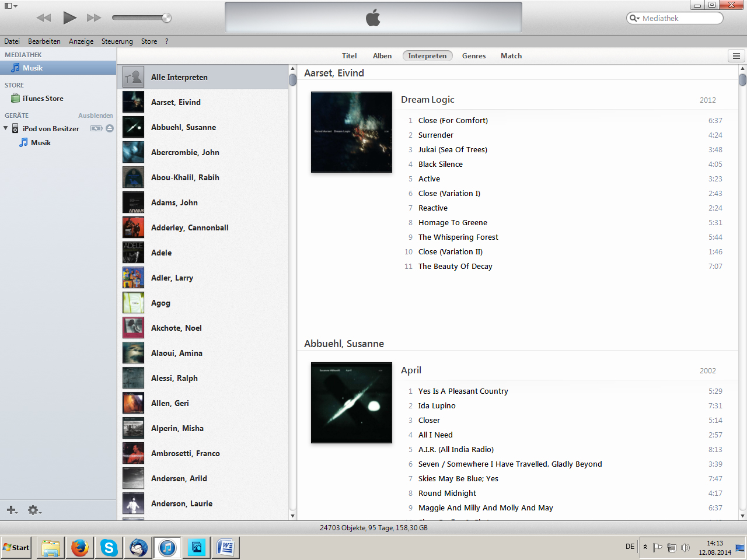Screen dimensions: 747x560
Task: Open search options magnifier dropdown
Action: 634,18
